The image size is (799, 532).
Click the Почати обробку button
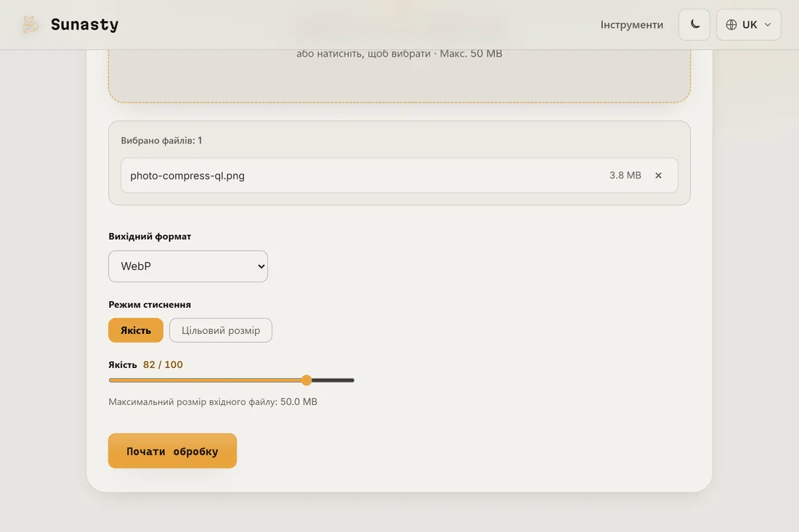pyautogui.click(x=172, y=451)
